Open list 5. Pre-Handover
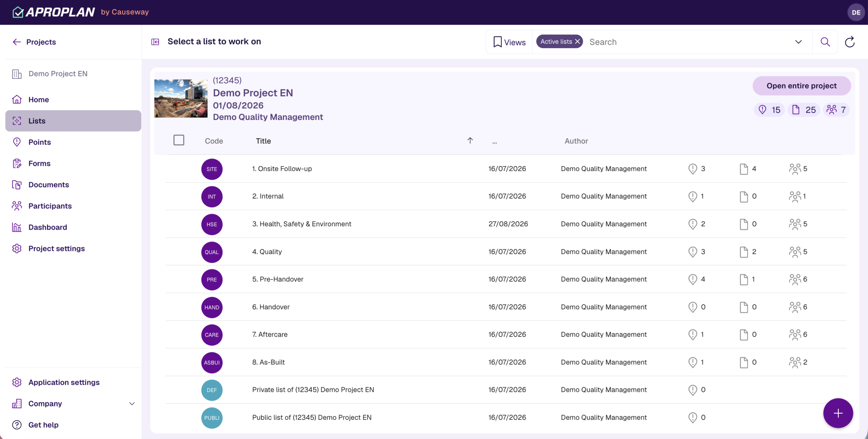868x439 pixels. point(278,279)
